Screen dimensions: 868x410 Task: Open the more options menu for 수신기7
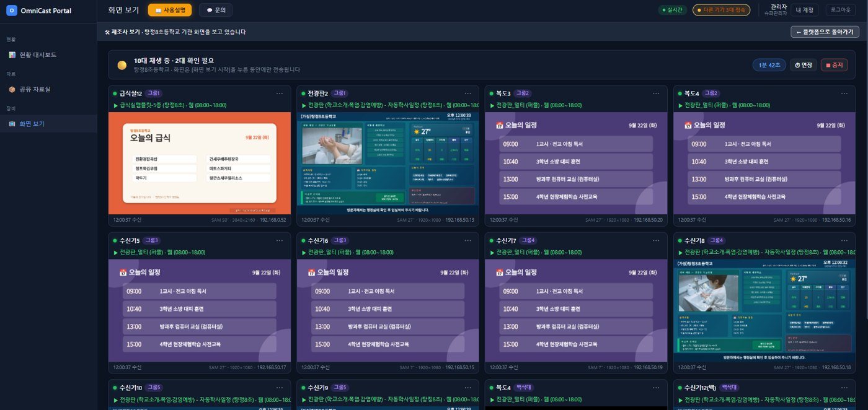point(656,240)
